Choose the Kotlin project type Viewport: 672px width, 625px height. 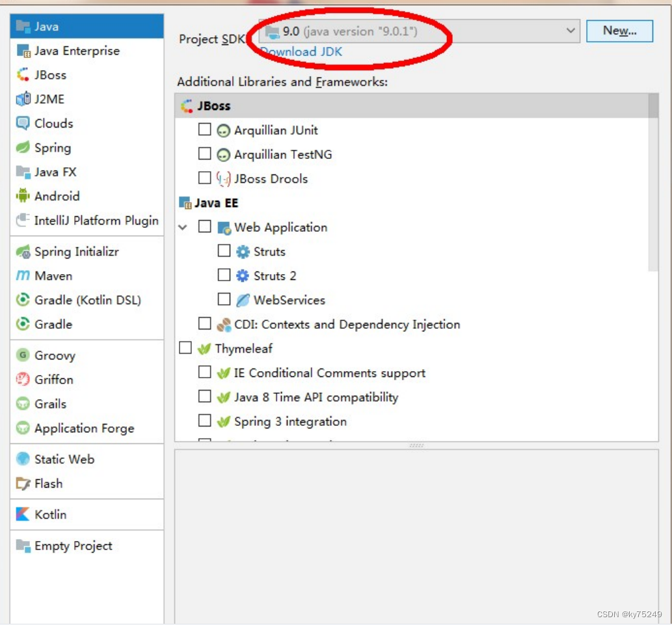[87, 514]
